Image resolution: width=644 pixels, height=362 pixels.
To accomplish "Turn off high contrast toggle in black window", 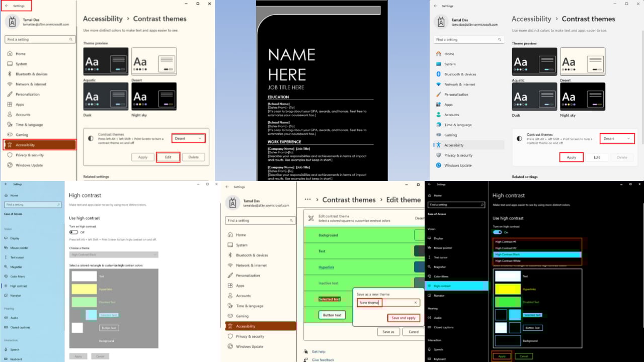I will [x=498, y=232].
